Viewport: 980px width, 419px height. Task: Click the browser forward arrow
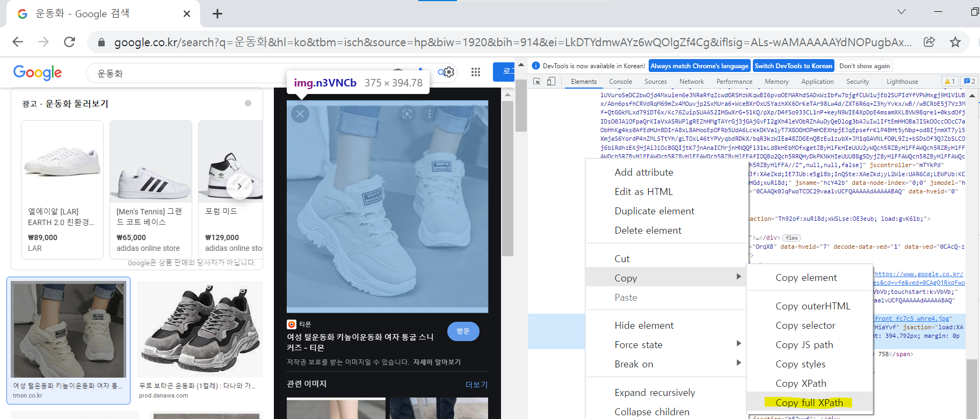pos(43,42)
